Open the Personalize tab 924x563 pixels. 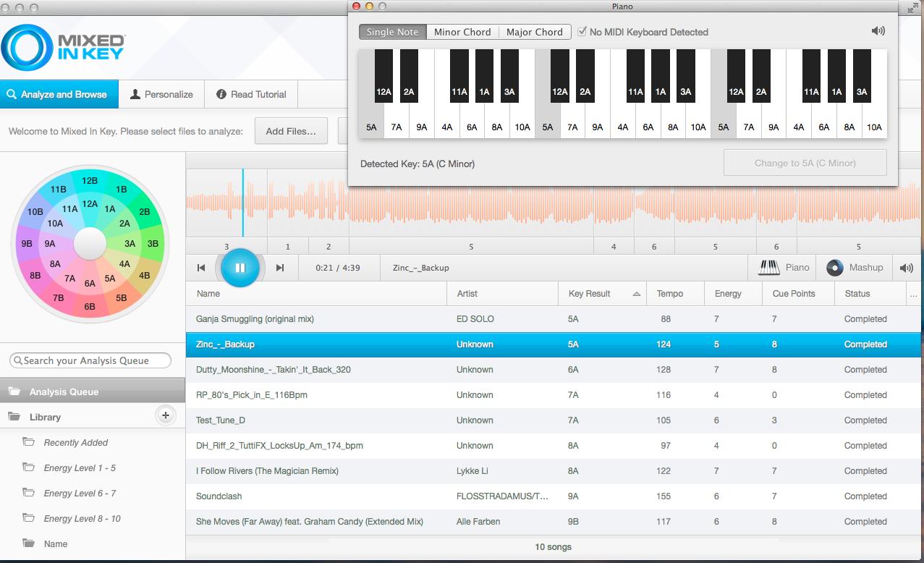pos(161,94)
